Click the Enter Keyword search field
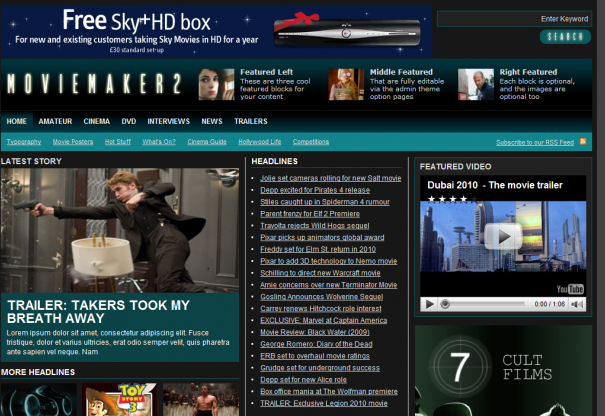The image size is (605, 416). point(514,19)
